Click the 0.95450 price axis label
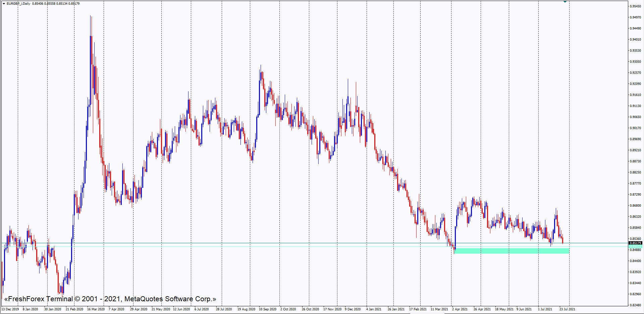The image size is (644, 314). click(635, 6)
